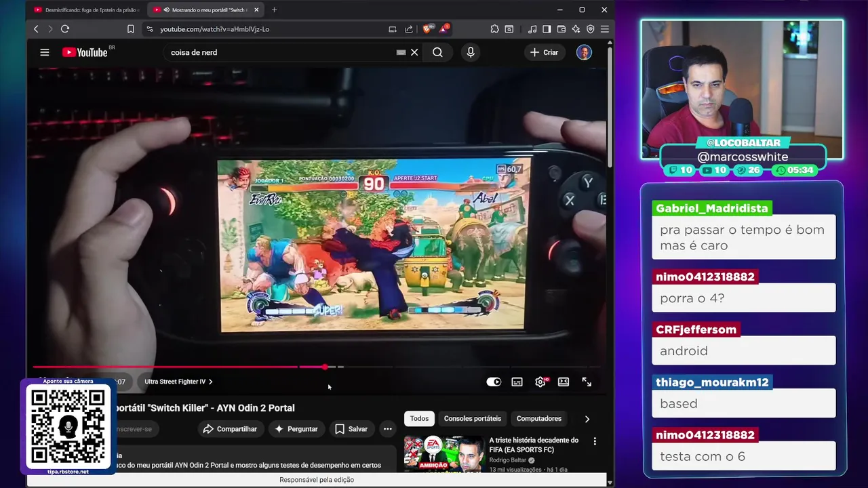
Task: Toggle the autoplay switch on player
Action: coord(494,382)
